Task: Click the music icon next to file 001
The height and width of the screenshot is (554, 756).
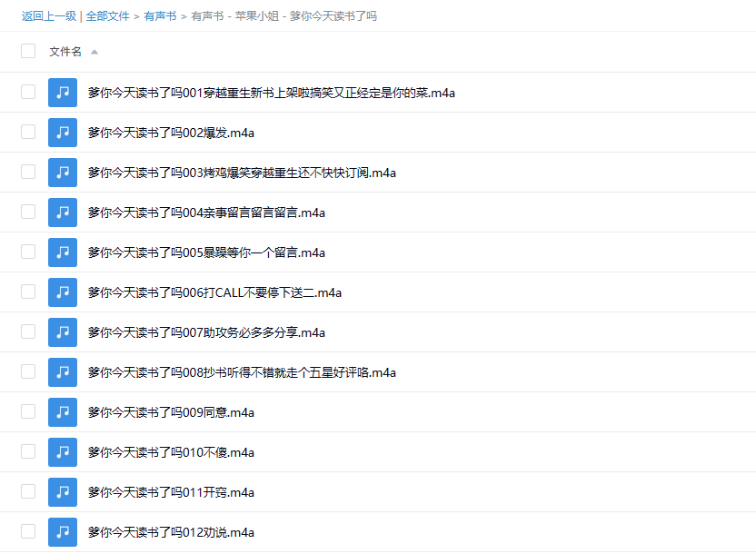Action: click(x=63, y=93)
